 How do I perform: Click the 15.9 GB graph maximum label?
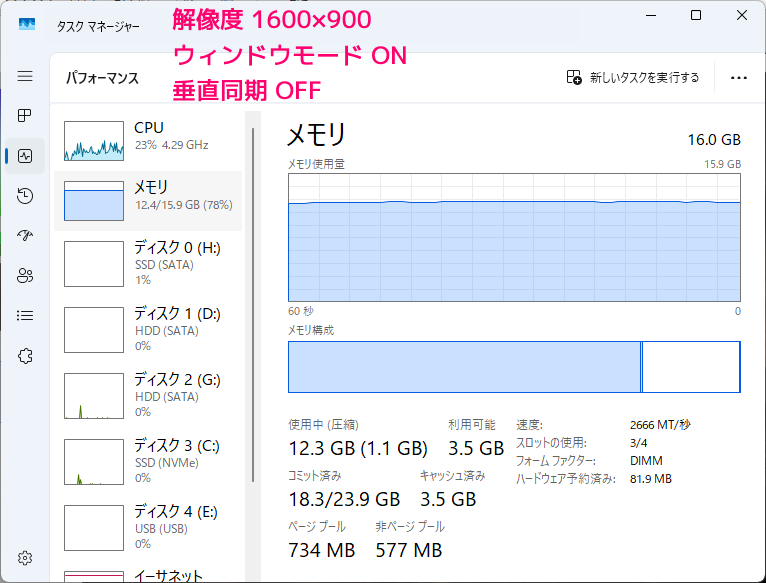tap(723, 164)
